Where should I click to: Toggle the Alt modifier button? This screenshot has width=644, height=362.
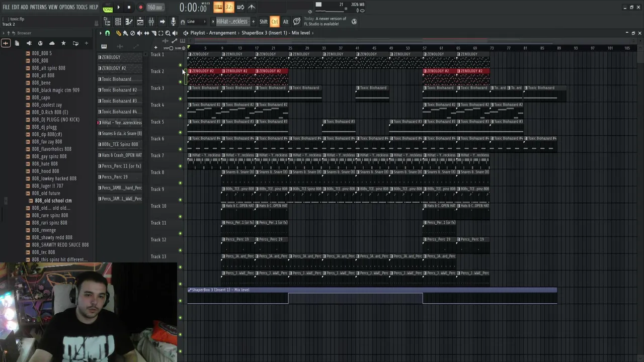285,22
